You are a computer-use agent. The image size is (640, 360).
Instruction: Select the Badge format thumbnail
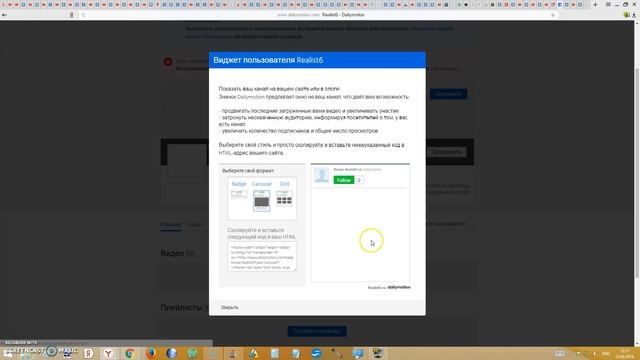click(x=239, y=194)
